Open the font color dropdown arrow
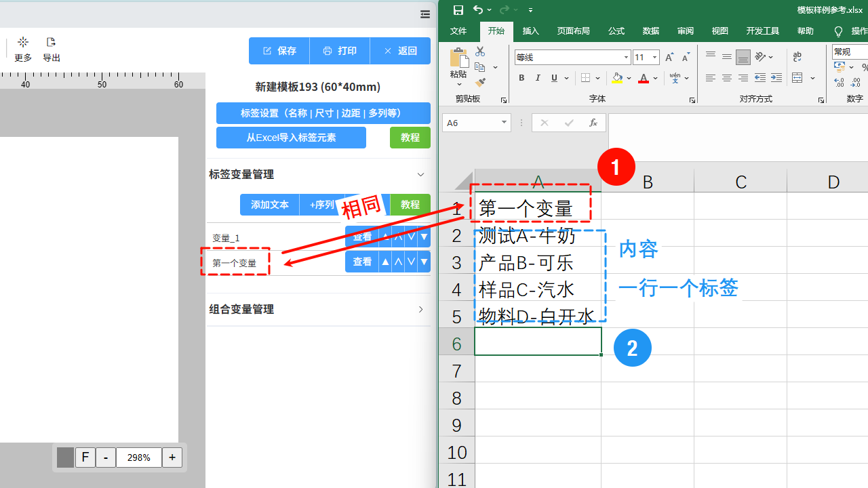 coord(655,78)
